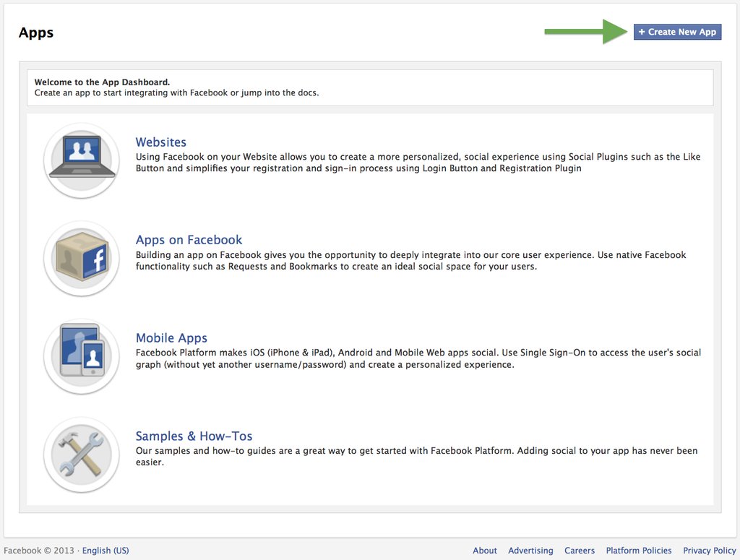Screen dimensions: 740x560
Task: Open the Careers footer link
Action: [x=580, y=551]
